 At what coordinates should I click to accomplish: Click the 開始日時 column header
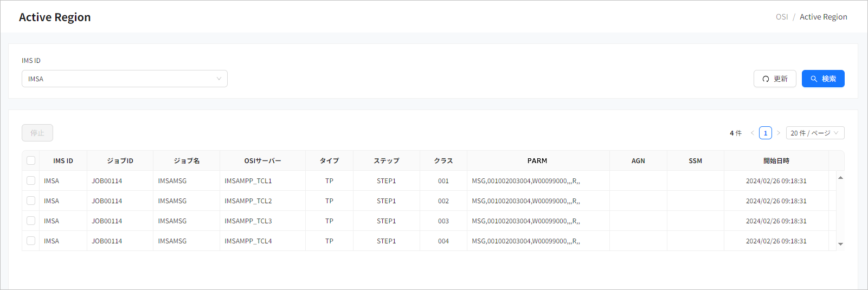point(776,160)
